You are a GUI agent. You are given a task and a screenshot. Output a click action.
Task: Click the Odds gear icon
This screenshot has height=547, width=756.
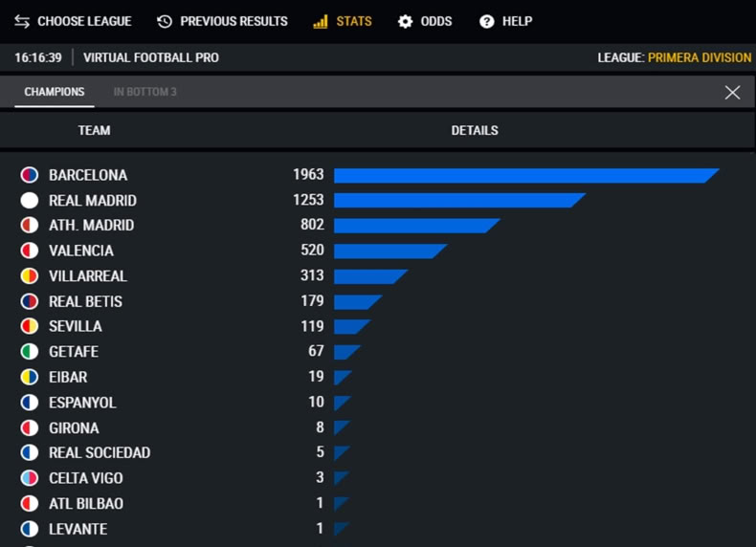[405, 21]
